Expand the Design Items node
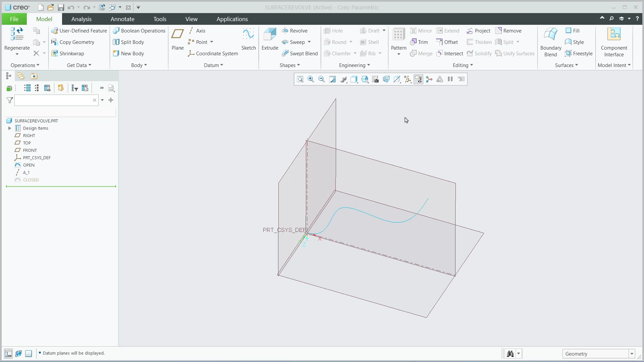This screenshot has height=362, width=644. pyautogui.click(x=9, y=128)
